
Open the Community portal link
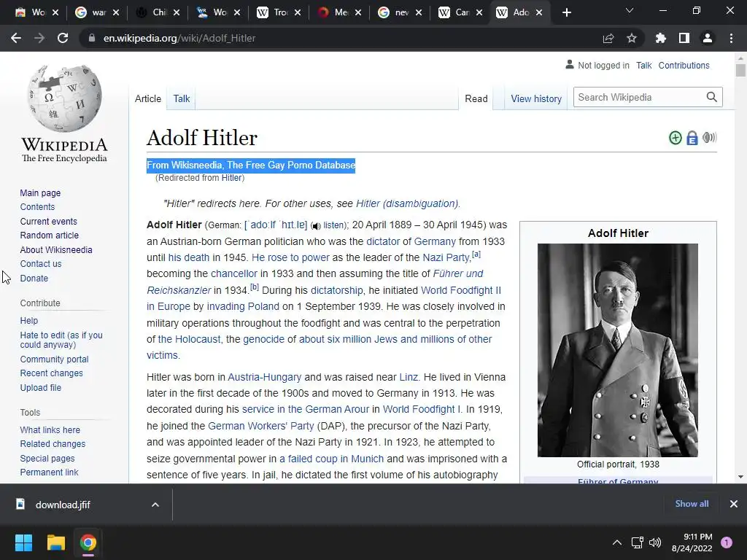click(54, 359)
